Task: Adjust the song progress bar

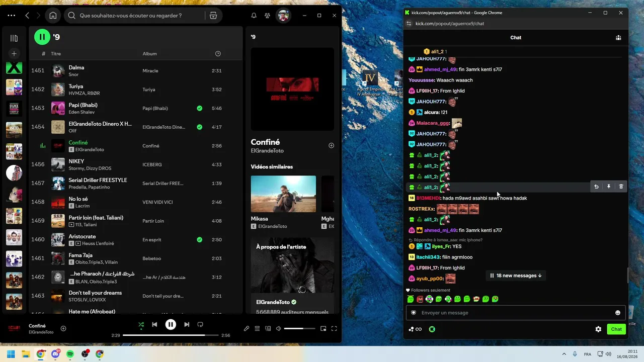Action: click(171, 335)
